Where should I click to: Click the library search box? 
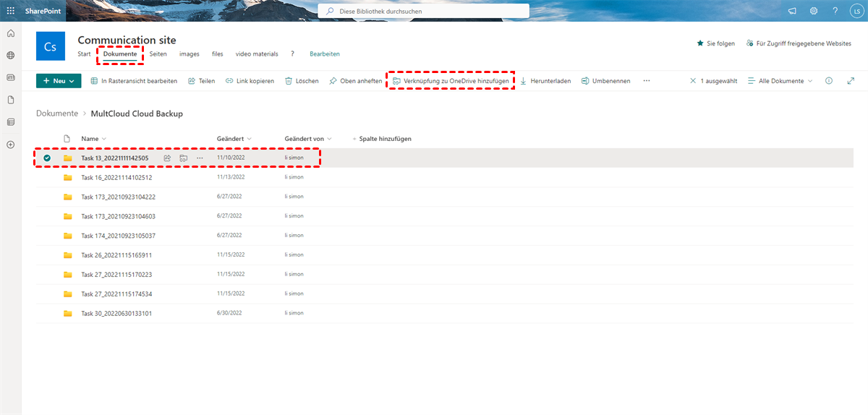point(424,11)
